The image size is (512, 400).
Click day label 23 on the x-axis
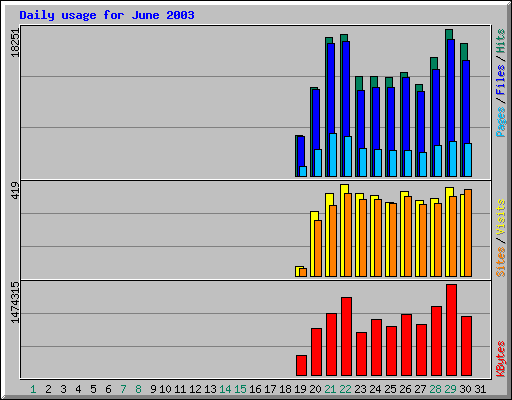coord(360,389)
